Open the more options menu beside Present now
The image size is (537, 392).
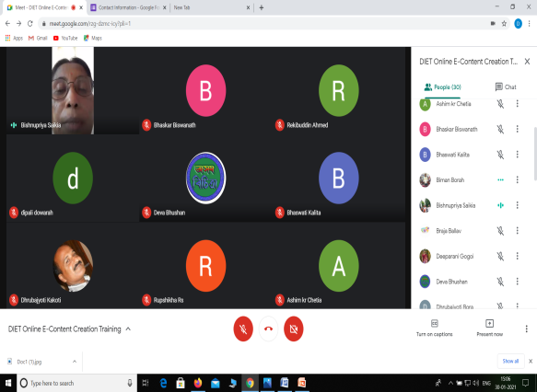pyautogui.click(x=526, y=329)
